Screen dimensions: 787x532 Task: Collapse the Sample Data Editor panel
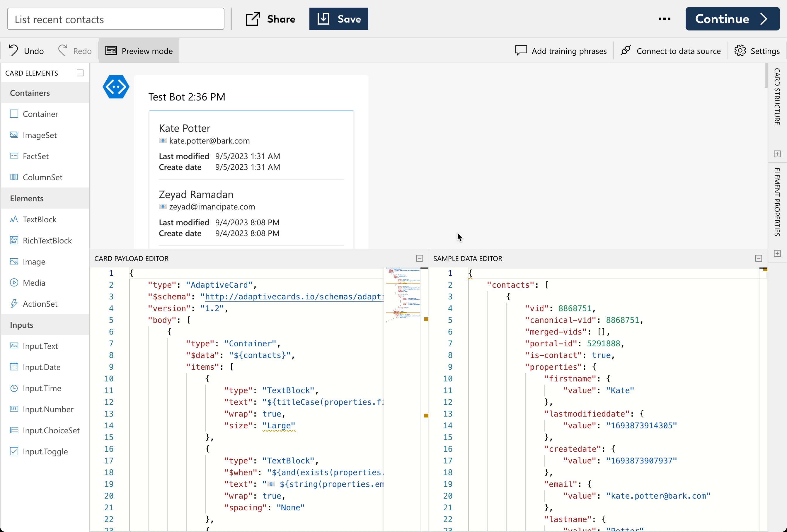[x=759, y=258]
